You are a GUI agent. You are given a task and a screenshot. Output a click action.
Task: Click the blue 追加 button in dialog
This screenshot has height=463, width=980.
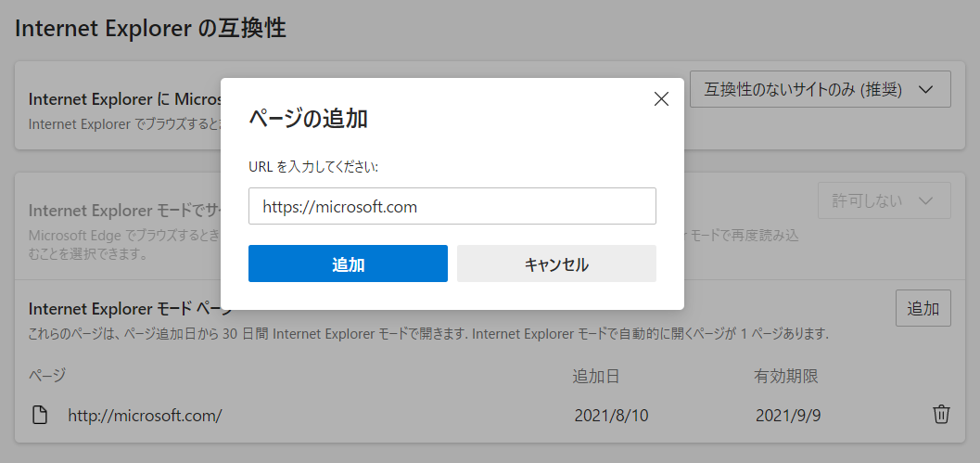coord(348,264)
